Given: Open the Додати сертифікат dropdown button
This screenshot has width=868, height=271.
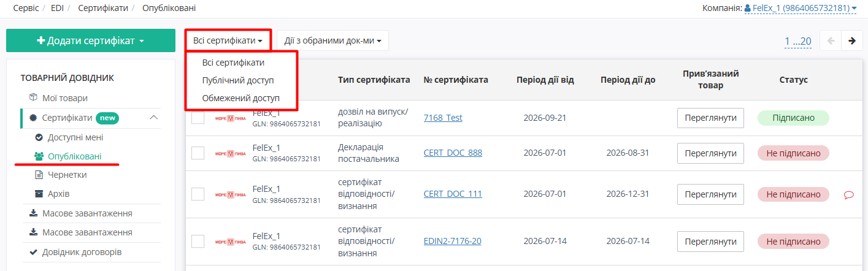Looking at the screenshot, I should pos(91,40).
